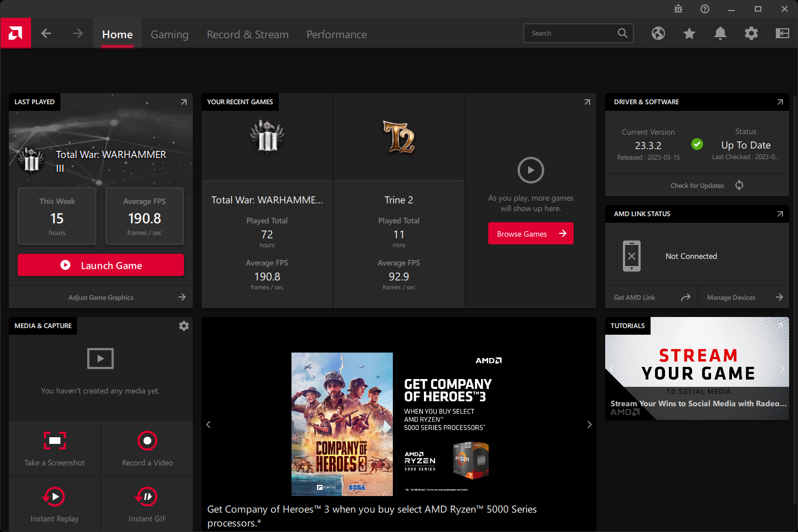Click the green up-to-date checkmark icon

697,144
